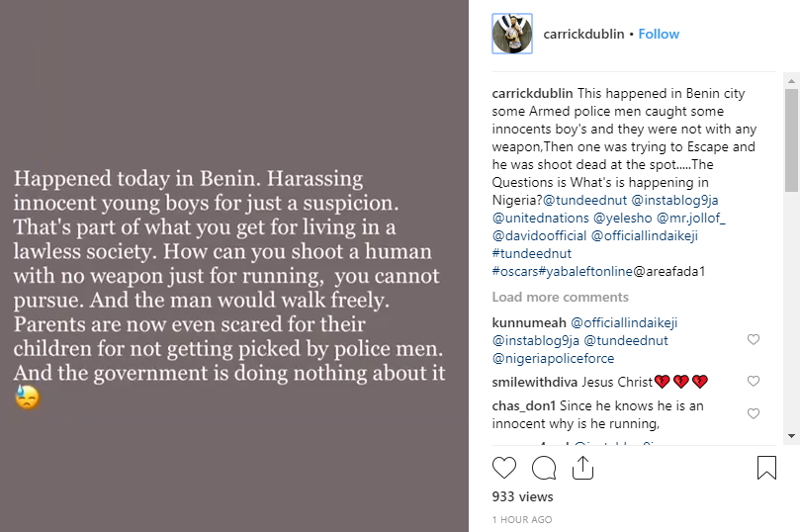Open the comment bubble icon
Viewport: 800px width, 532px height.
tap(544, 467)
